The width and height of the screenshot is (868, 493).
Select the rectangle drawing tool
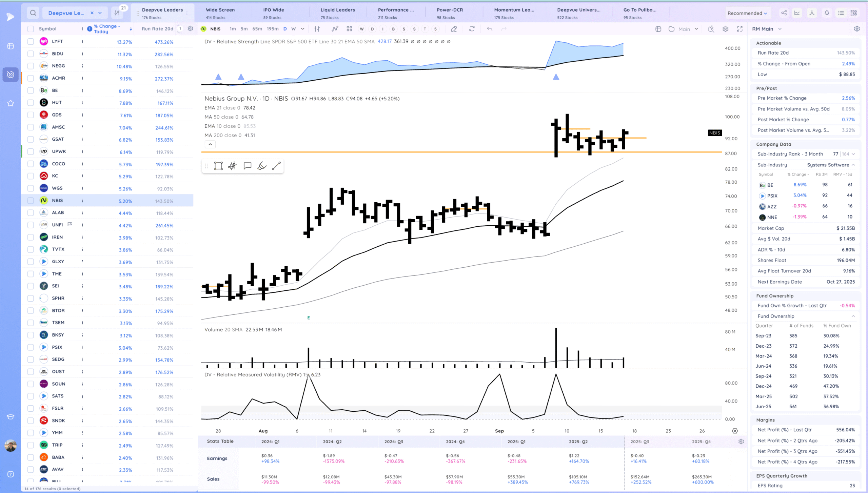pyautogui.click(x=218, y=166)
